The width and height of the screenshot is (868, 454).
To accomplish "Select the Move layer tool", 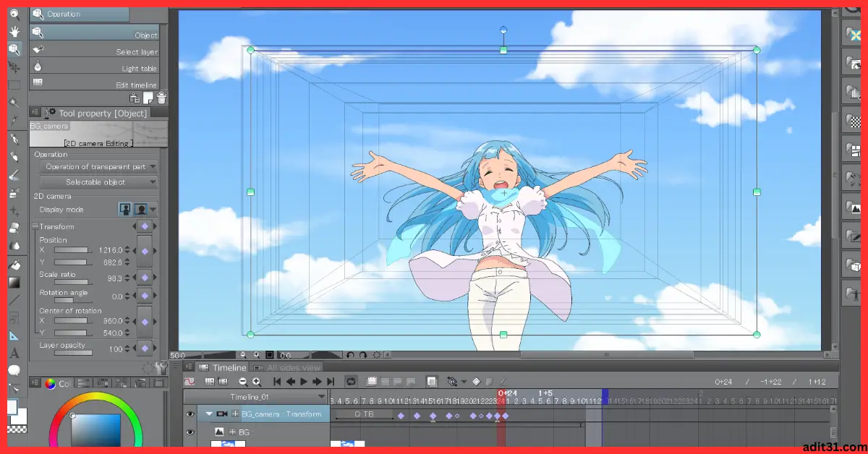I will pos(14,67).
